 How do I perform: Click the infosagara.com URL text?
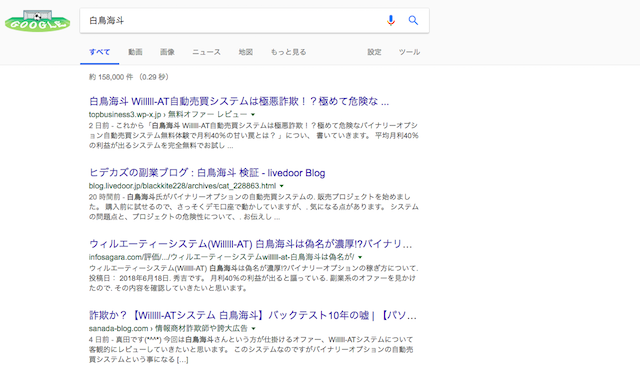222,257
